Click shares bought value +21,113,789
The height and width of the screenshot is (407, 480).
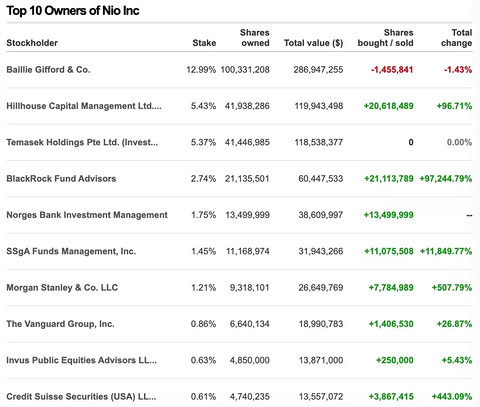point(389,179)
